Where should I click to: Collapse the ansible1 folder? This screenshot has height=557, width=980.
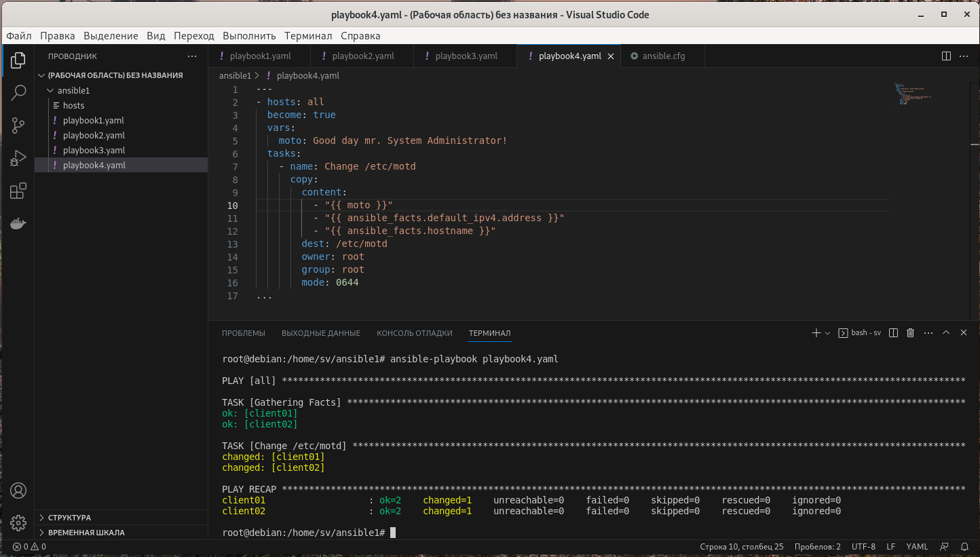[x=121, y=90]
